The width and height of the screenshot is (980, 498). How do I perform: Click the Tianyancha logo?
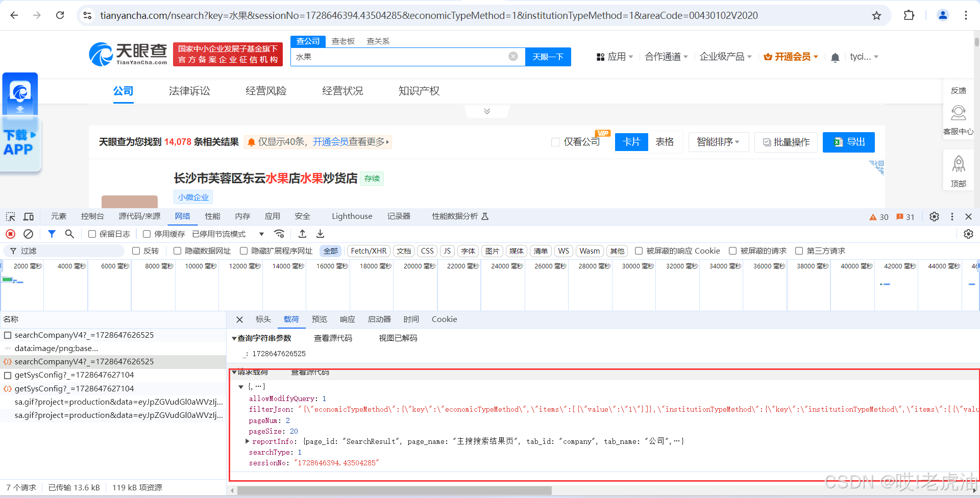pos(128,54)
